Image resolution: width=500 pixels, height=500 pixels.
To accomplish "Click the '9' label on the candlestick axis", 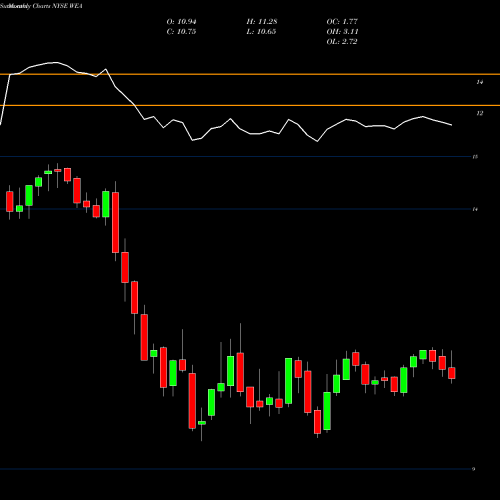I will coord(473,469).
